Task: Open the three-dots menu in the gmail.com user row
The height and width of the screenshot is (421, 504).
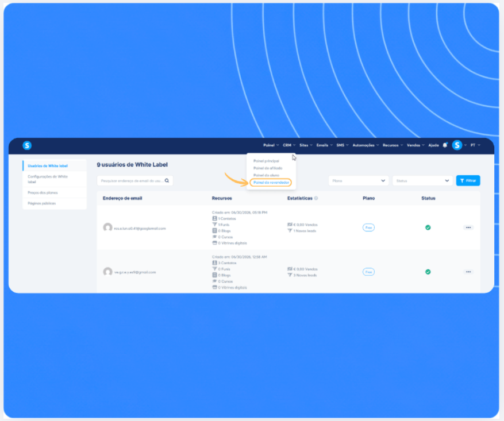Action: click(468, 272)
